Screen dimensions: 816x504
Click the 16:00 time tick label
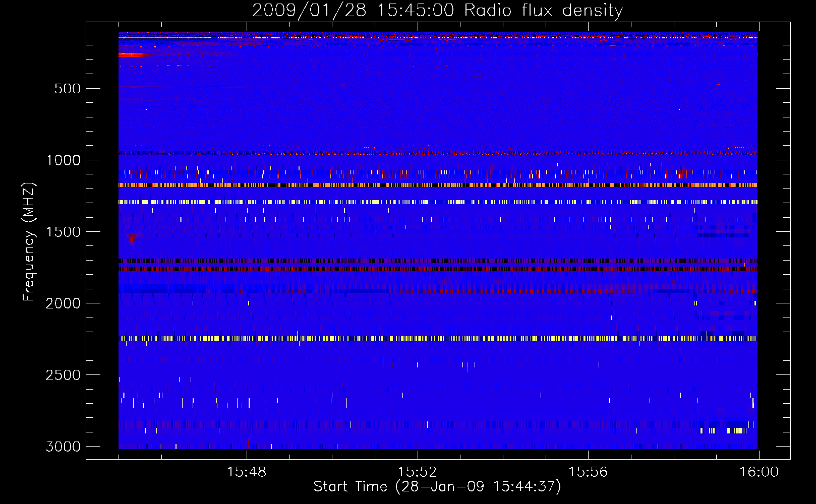click(759, 472)
